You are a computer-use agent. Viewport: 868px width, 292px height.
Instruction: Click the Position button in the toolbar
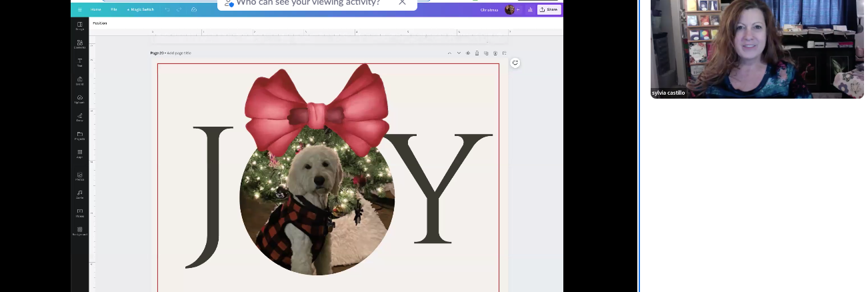(100, 23)
